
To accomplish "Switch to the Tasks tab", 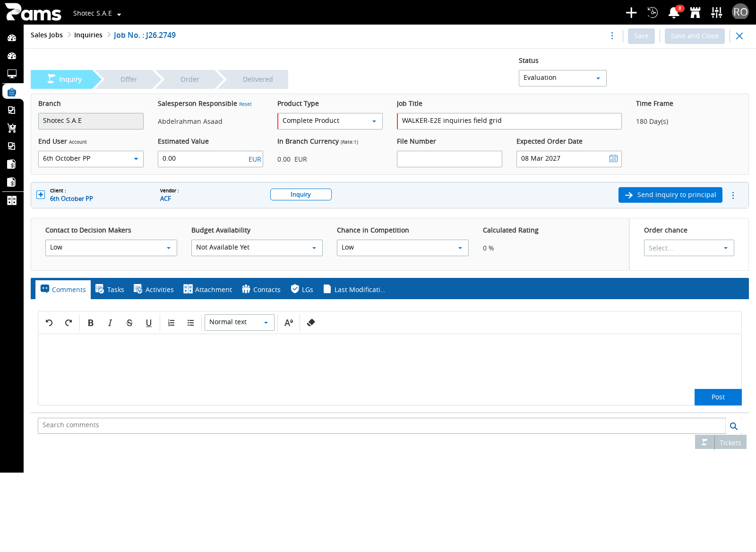I will tap(110, 290).
